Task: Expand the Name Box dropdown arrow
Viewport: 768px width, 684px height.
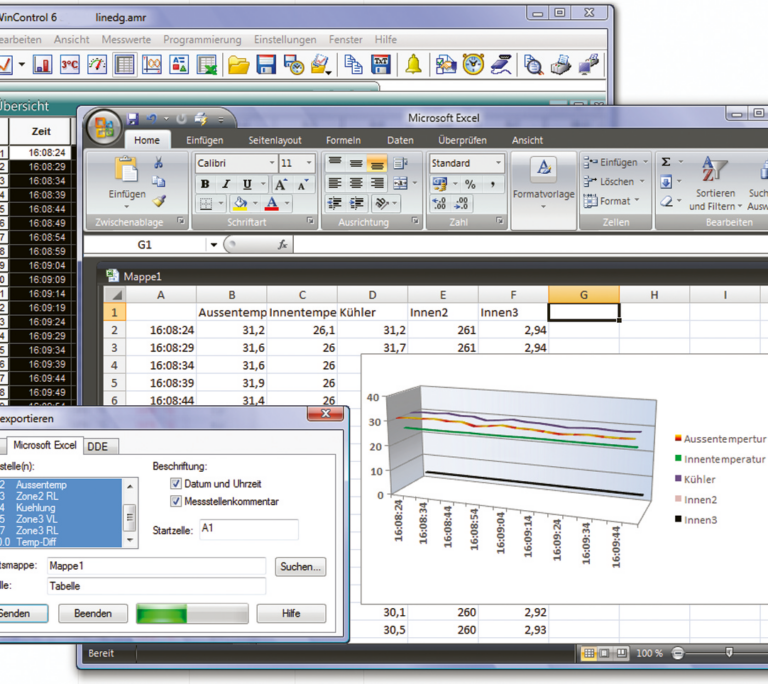Action: [214, 244]
